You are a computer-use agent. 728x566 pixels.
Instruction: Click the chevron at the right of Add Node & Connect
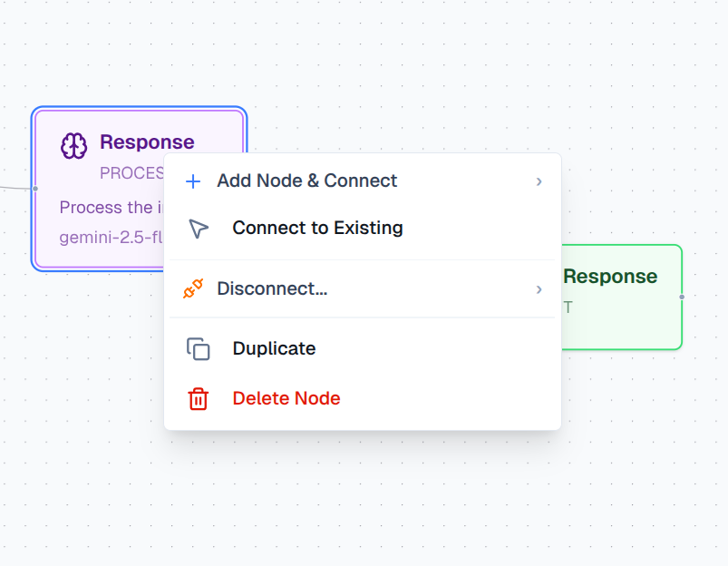click(539, 181)
